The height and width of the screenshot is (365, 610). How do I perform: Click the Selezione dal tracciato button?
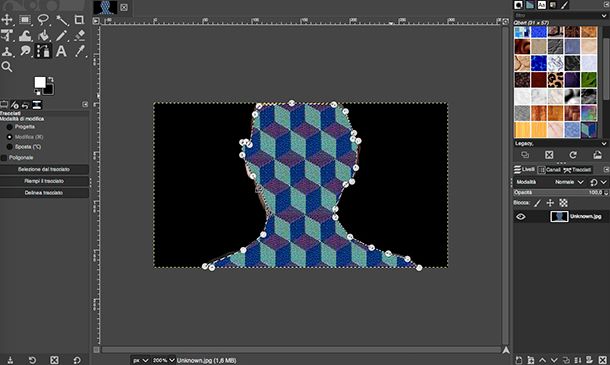tap(44, 169)
